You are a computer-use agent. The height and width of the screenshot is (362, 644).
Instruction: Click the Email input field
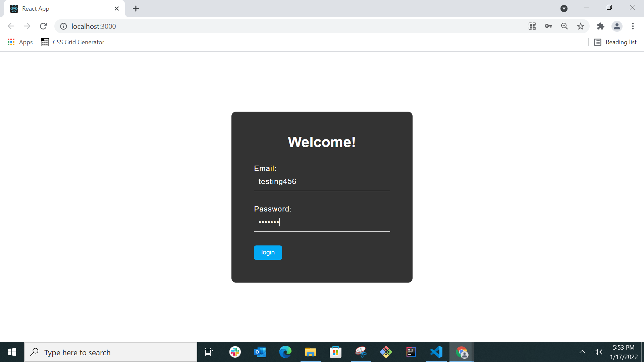coord(322,182)
